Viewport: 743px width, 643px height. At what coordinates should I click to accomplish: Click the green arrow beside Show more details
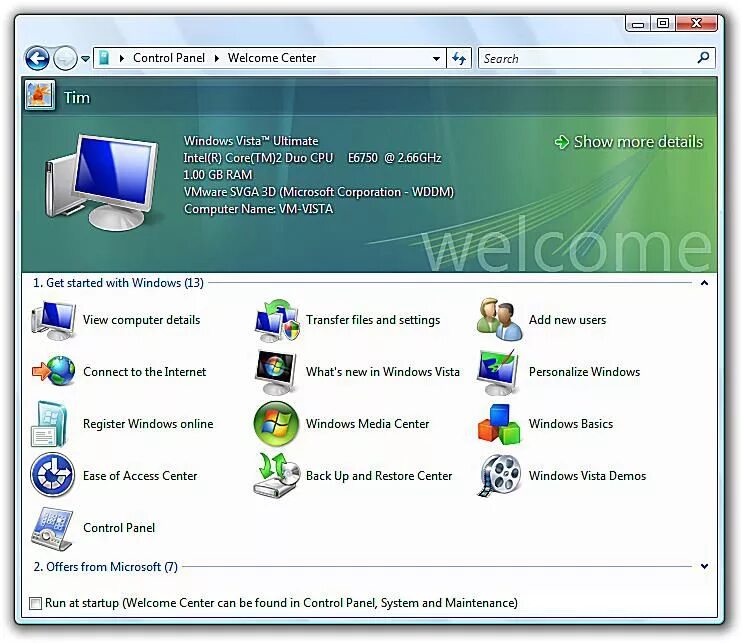pos(562,142)
